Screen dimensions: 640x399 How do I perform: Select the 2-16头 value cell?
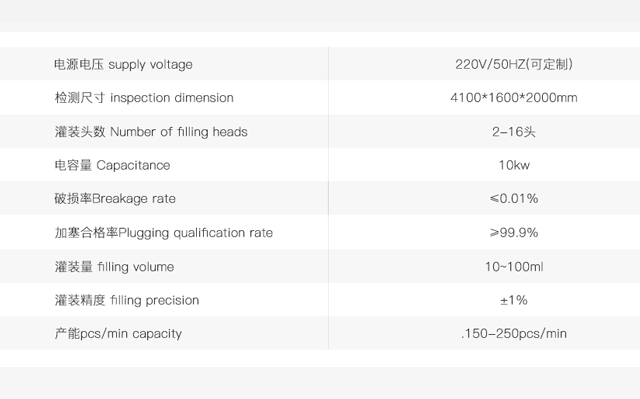[x=514, y=132]
